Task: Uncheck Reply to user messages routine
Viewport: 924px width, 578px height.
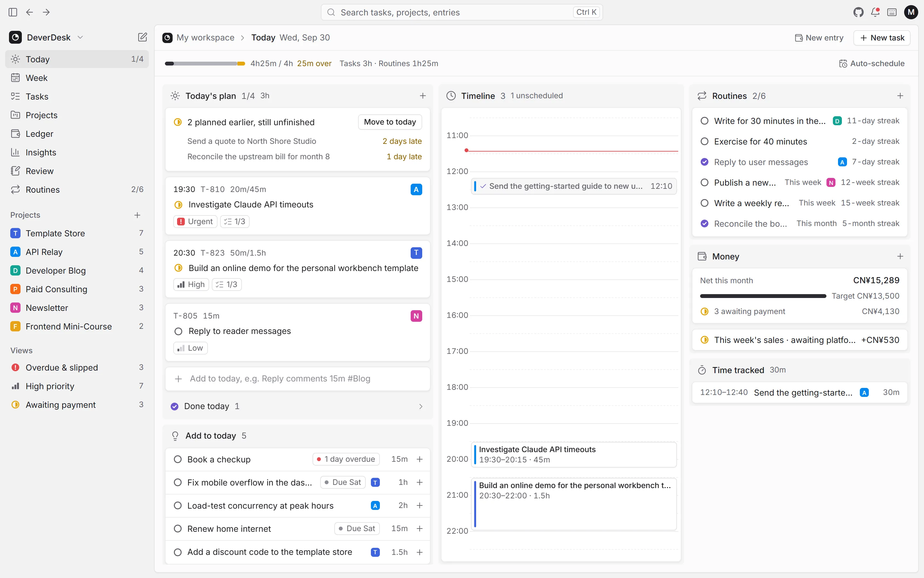Action: click(x=705, y=162)
